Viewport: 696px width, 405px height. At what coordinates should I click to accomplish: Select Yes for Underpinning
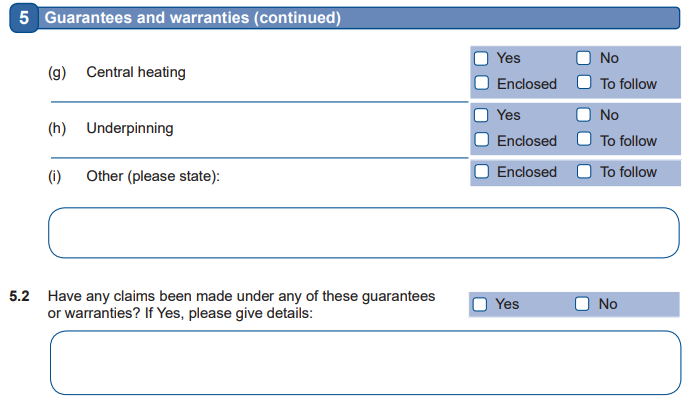[x=481, y=115]
